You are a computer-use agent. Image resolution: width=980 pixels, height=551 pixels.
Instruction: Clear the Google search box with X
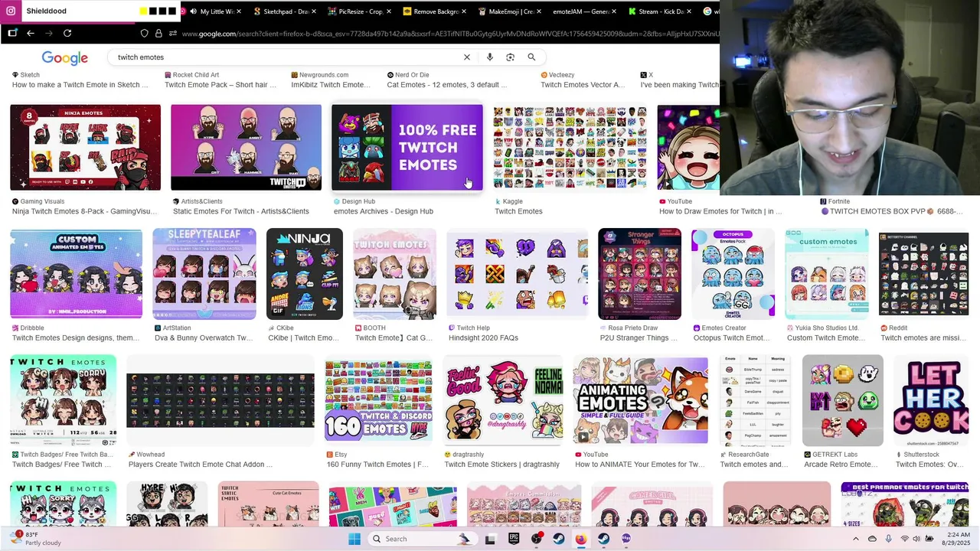click(467, 57)
